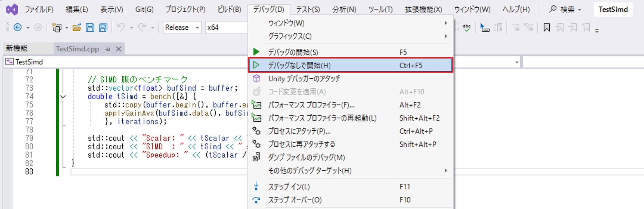Click the clear bookmarks icon
The height and width of the screenshot is (209, 644).
586,28
